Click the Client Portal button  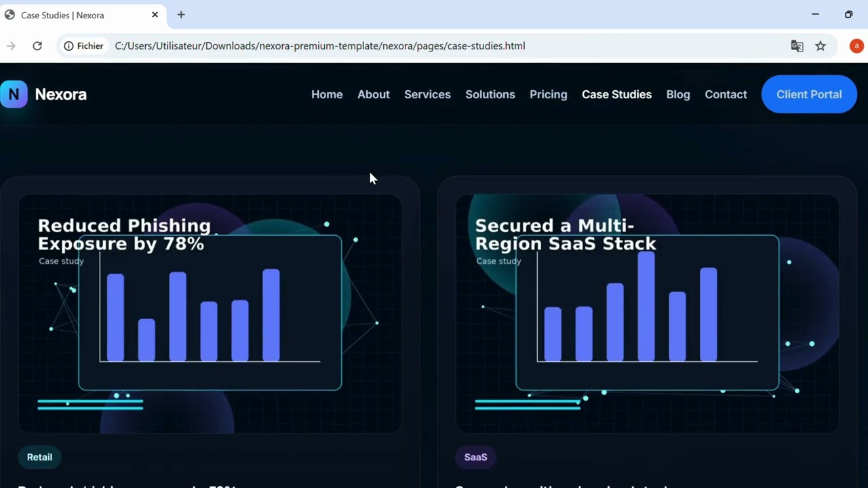809,94
